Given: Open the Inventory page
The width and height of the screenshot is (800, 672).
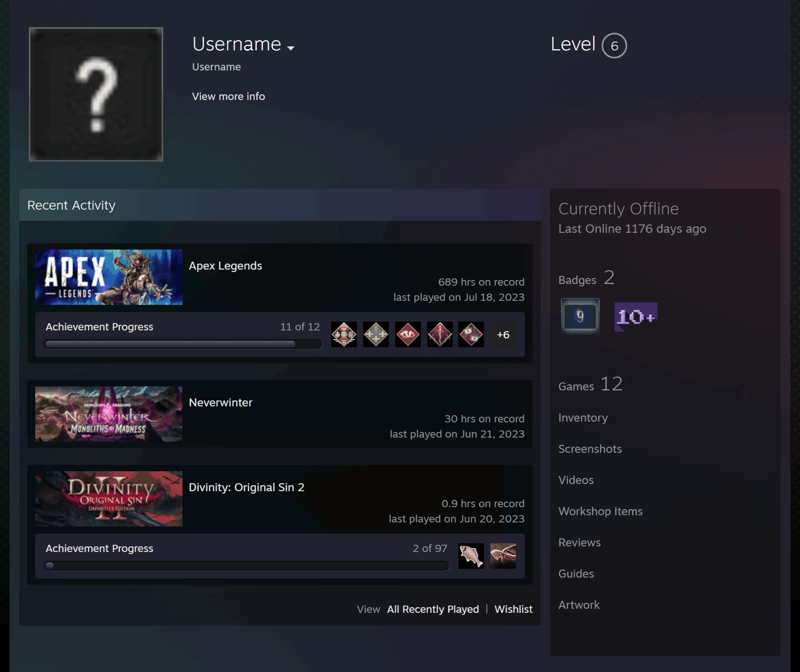Looking at the screenshot, I should click(x=583, y=417).
